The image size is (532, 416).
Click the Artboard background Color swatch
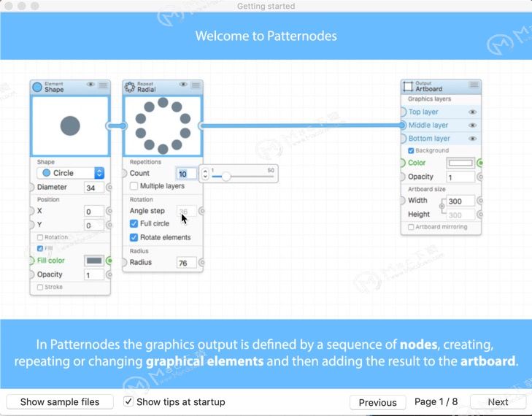[460, 163]
